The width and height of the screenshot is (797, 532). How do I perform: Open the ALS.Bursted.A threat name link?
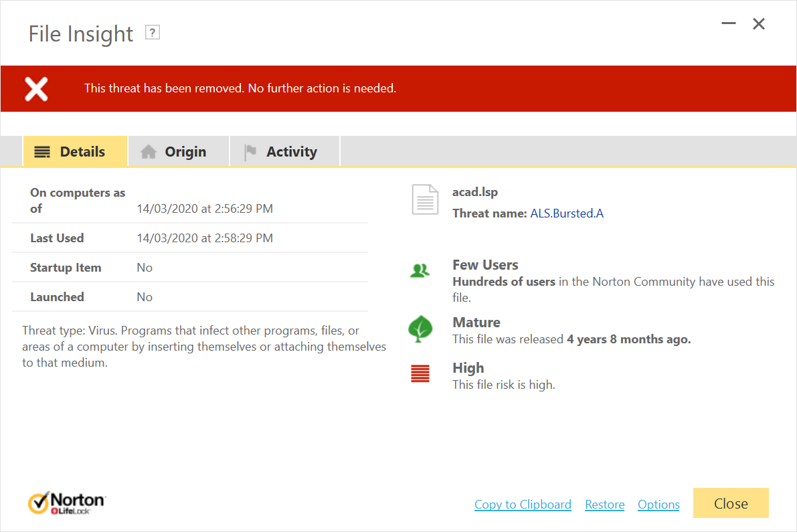pyautogui.click(x=567, y=213)
